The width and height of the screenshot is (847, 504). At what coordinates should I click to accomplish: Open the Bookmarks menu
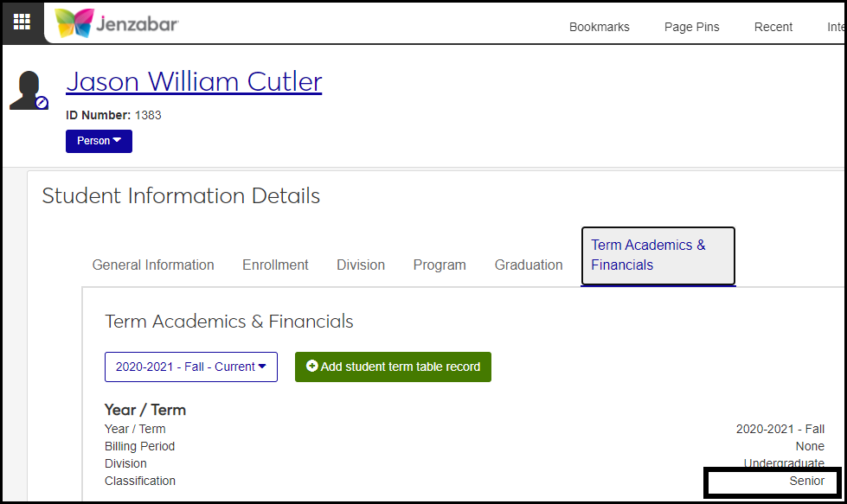point(600,27)
